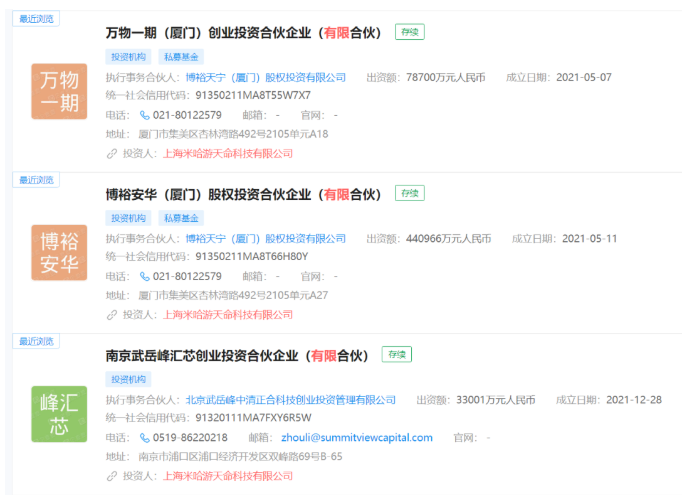Click founding date 2021-05-07
Screen dimensions: 691x495
[584, 78]
